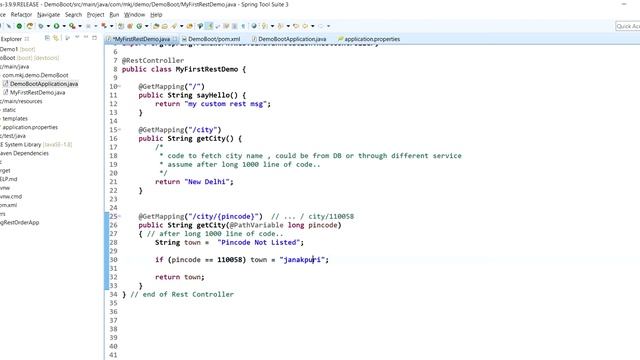Open the New Java Class dropdown arrow
The height and width of the screenshot is (360, 640).
click(x=147, y=26)
